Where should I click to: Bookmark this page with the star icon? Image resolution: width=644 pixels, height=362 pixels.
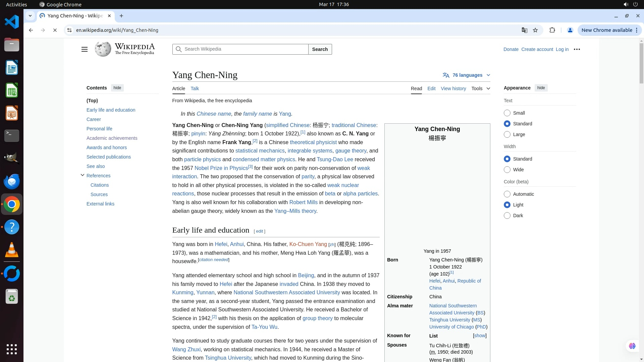point(535,30)
